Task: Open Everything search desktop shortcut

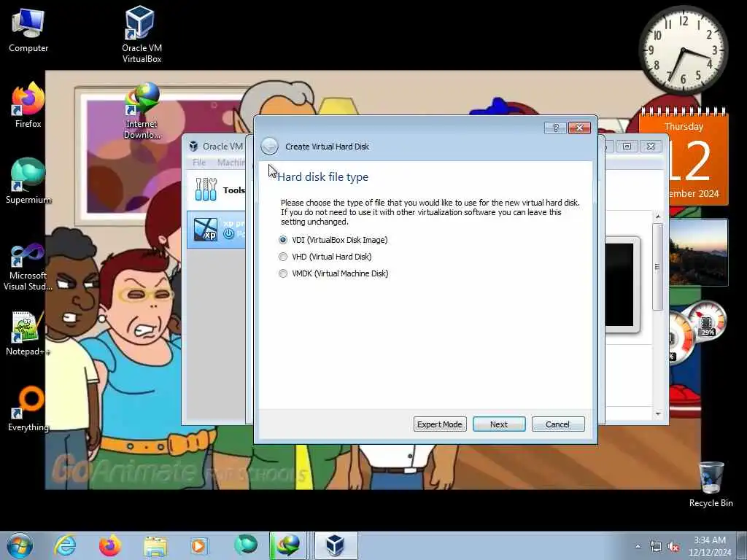Action: (x=28, y=408)
